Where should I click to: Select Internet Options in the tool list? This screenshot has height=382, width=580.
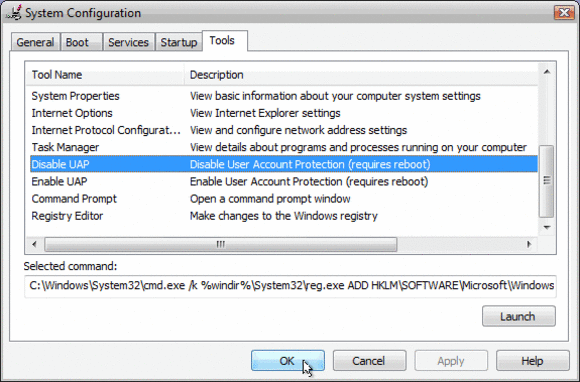[284, 113]
